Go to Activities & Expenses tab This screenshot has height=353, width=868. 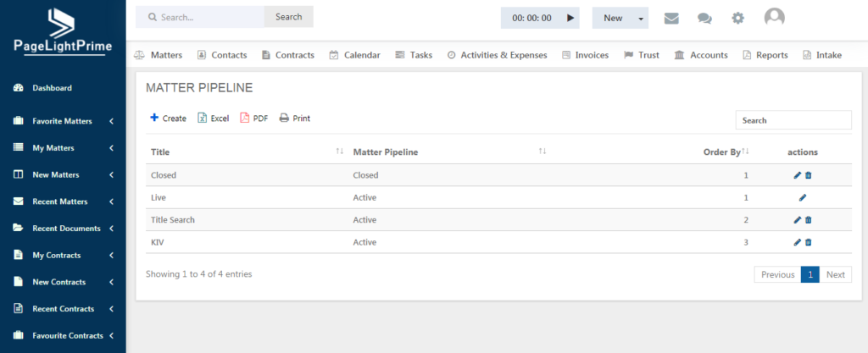[497, 55]
